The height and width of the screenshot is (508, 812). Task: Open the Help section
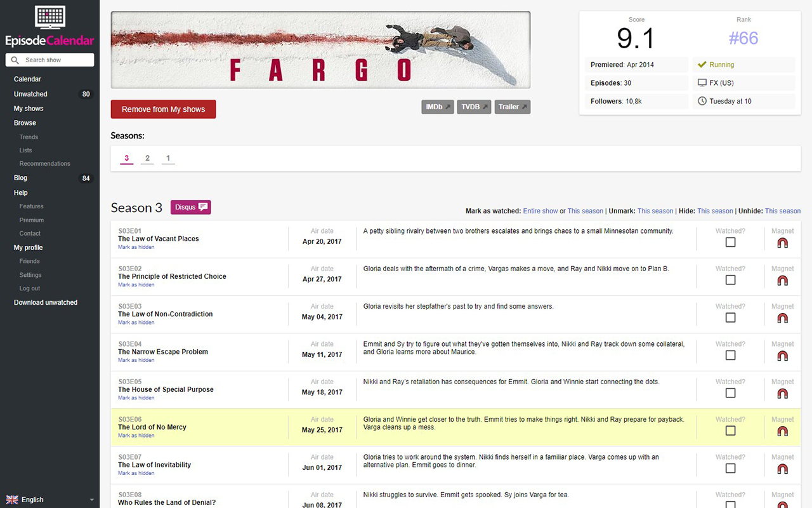[x=21, y=193]
